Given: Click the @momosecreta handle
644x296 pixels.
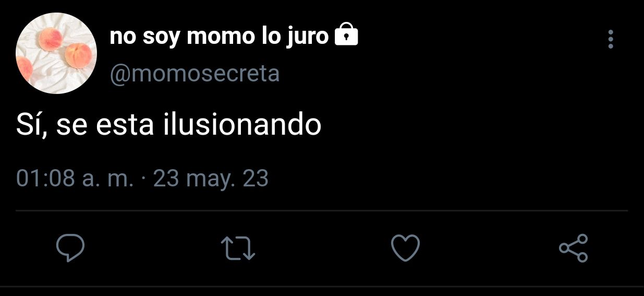Looking at the screenshot, I should point(195,74).
